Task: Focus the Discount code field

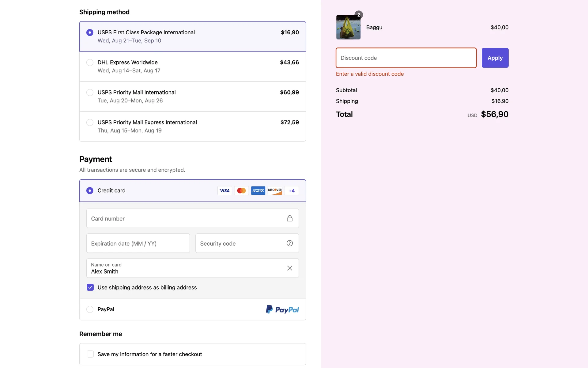Action: click(x=406, y=58)
